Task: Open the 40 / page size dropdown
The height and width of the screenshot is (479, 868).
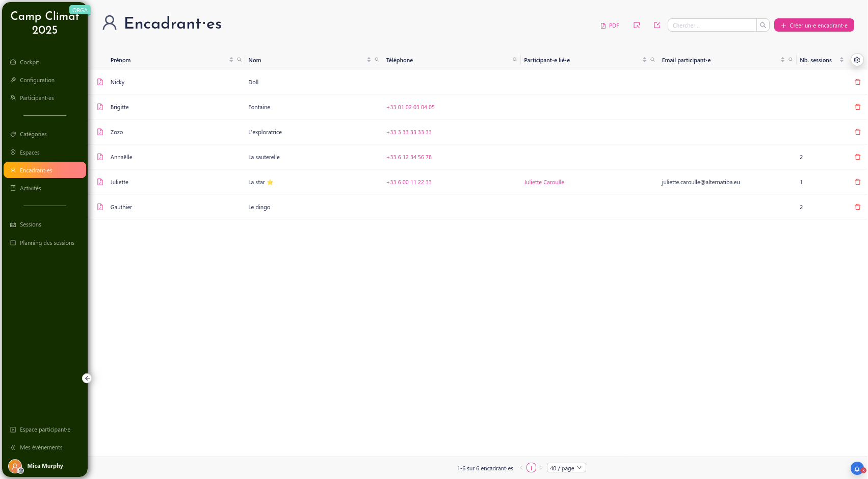Action: tap(566, 468)
